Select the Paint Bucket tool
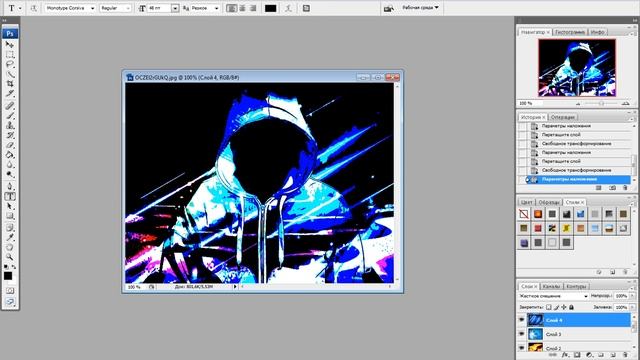 pyautogui.click(x=10, y=155)
